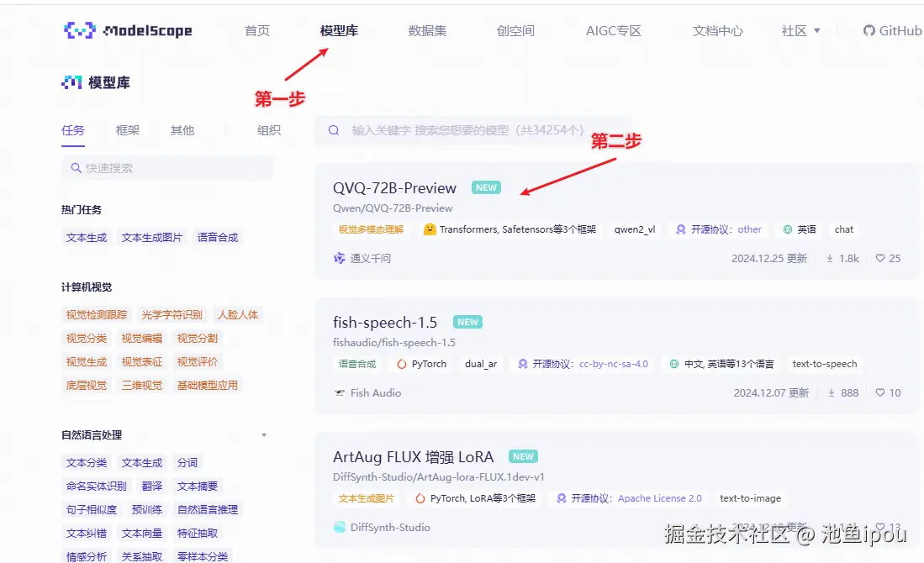
Task: Switch to the 组织 filter tab
Action: tap(269, 130)
